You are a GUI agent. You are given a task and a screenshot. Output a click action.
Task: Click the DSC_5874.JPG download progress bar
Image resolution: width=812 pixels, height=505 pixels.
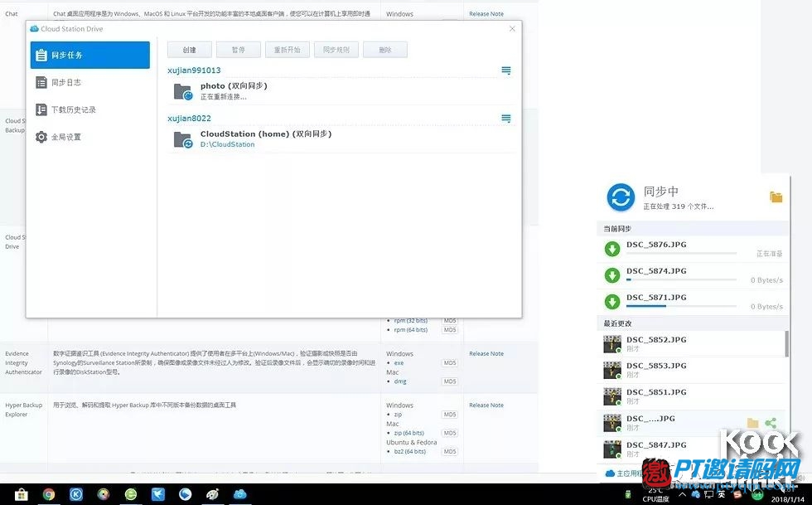(681, 280)
